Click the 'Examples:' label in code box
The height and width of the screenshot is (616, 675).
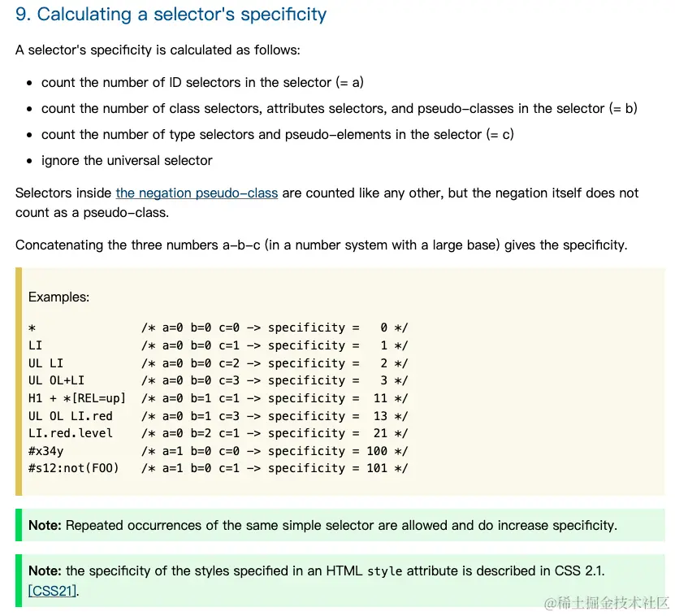point(59,297)
